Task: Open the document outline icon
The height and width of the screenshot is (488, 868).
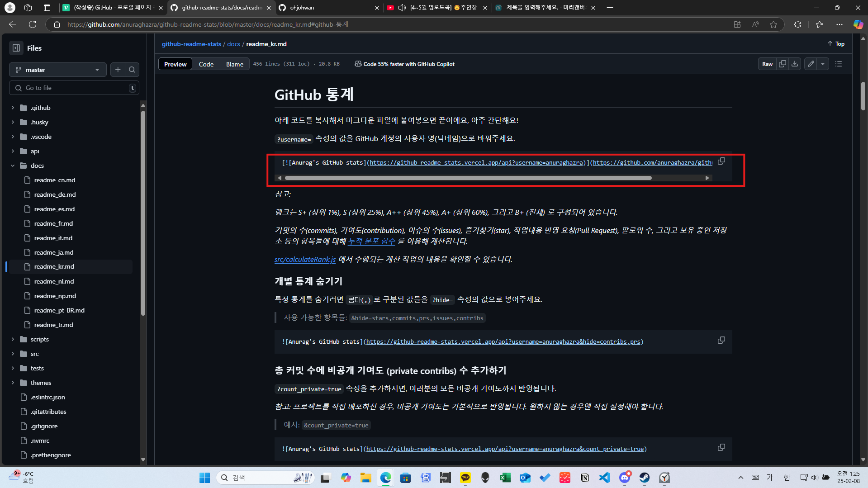Action: pyautogui.click(x=839, y=64)
